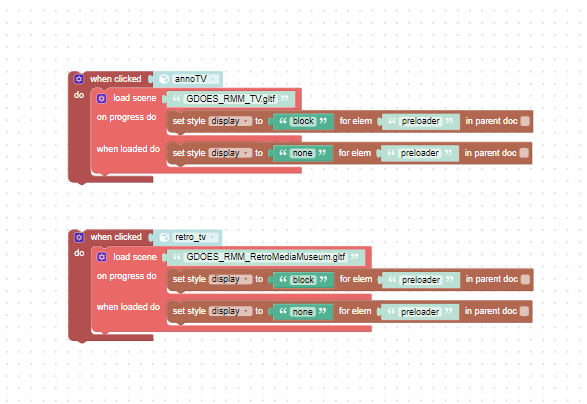Click gear icon on annoTV when clicked block
The height and width of the screenshot is (404, 587).
click(x=79, y=79)
